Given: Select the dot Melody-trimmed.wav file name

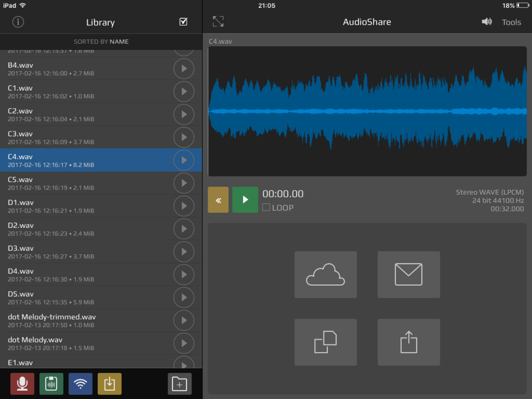Looking at the screenshot, I should [x=52, y=317].
